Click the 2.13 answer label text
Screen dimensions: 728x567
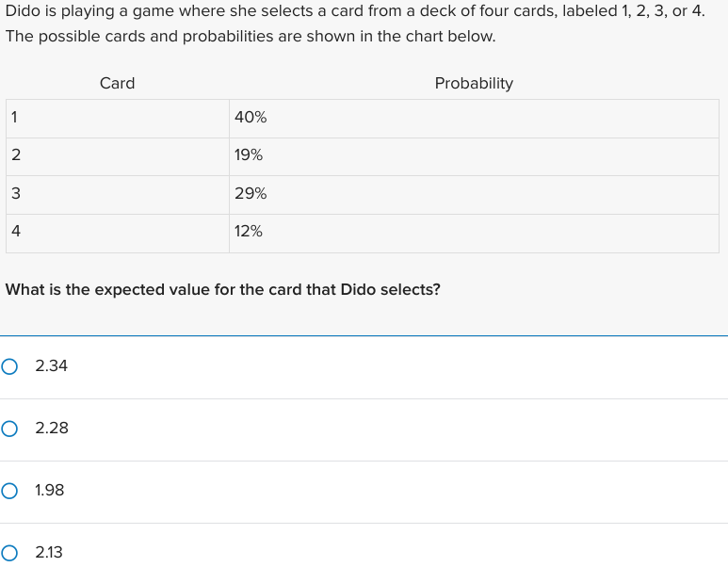(x=49, y=552)
